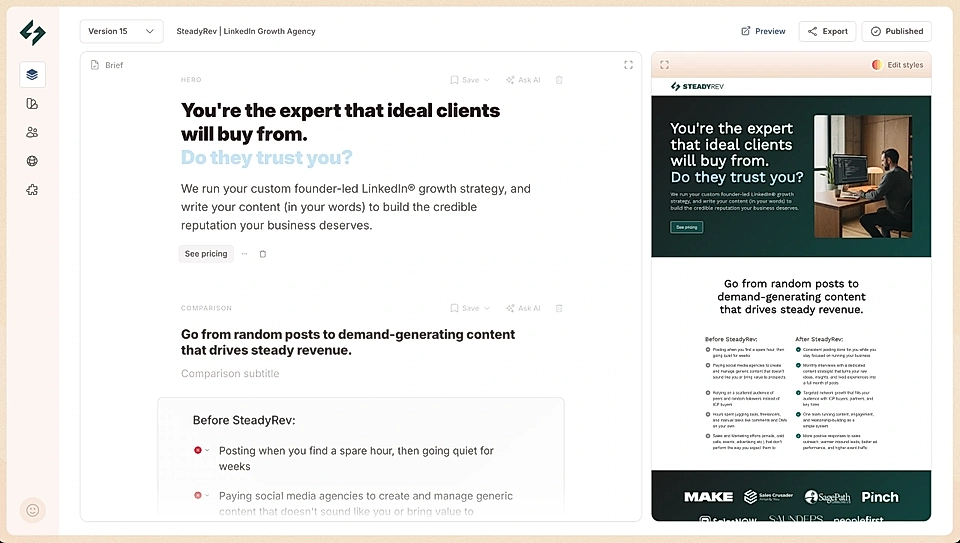Click the color palette icon beside Edit styles

[877, 65]
